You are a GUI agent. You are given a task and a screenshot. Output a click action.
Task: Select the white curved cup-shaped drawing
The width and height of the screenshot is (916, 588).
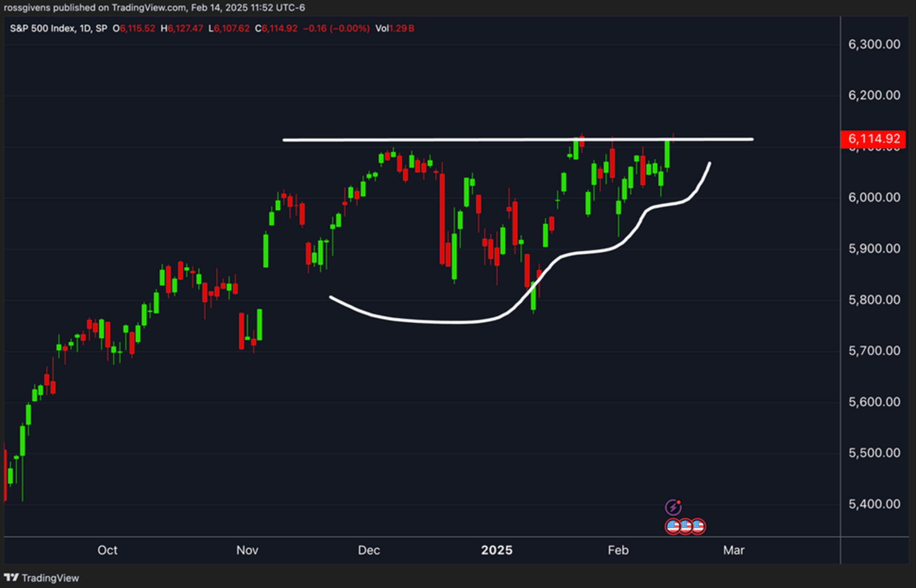tap(439, 322)
